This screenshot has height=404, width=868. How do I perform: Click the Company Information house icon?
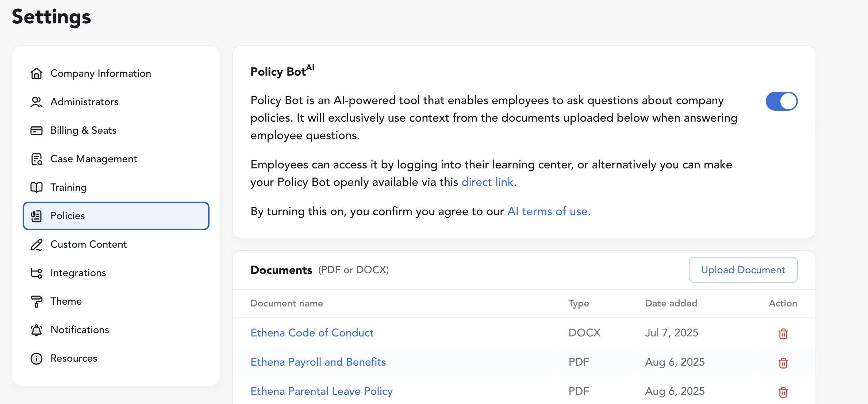coord(37,73)
